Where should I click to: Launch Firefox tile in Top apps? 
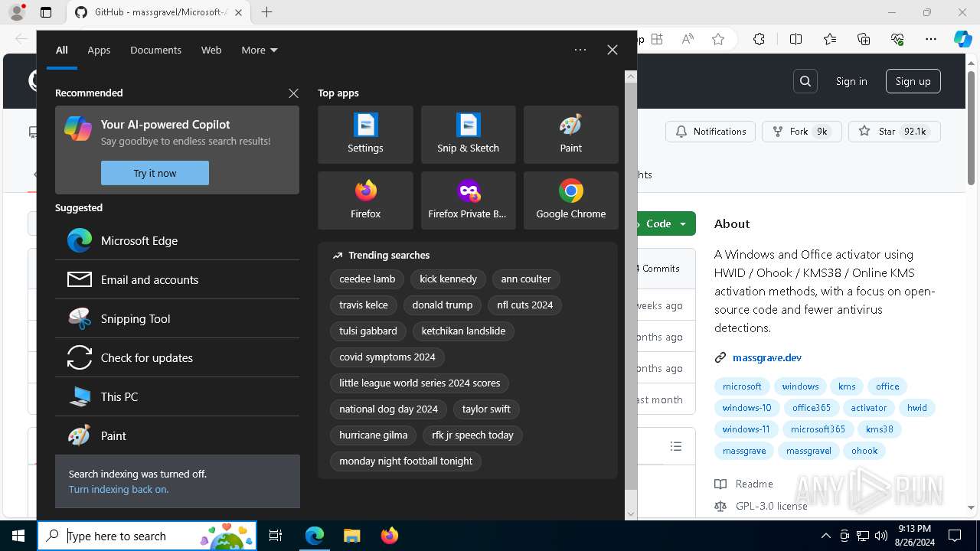point(365,201)
